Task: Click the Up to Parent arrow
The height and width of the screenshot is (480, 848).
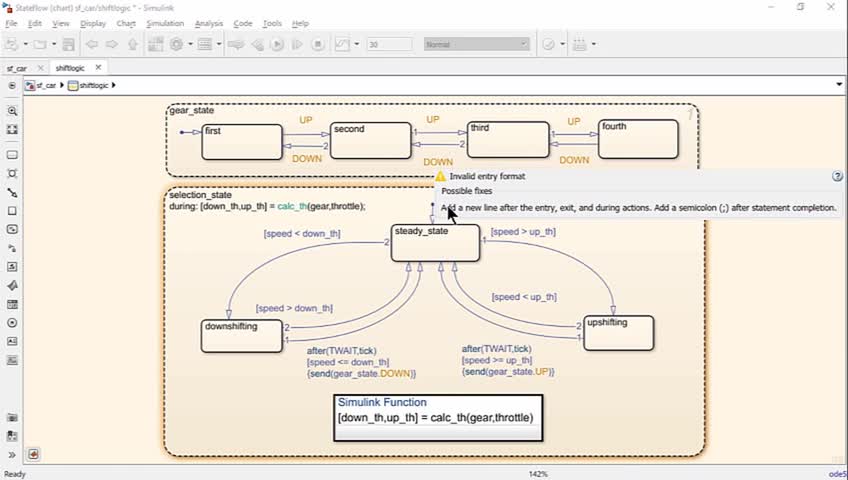Action: pyautogui.click(x=132, y=44)
